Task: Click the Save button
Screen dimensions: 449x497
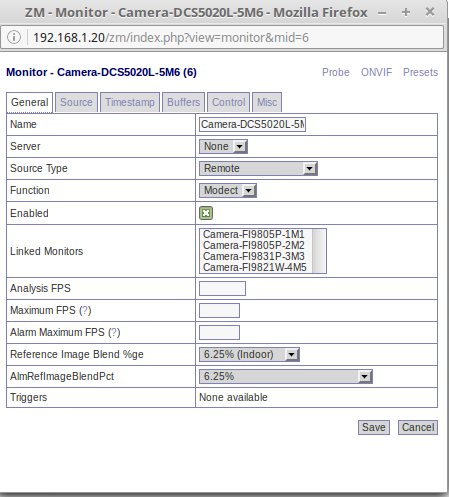Action: (x=374, y=427)
